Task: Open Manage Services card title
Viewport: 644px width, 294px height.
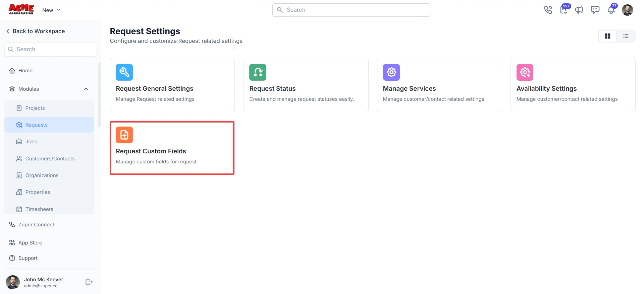Action: coord(409,88)
